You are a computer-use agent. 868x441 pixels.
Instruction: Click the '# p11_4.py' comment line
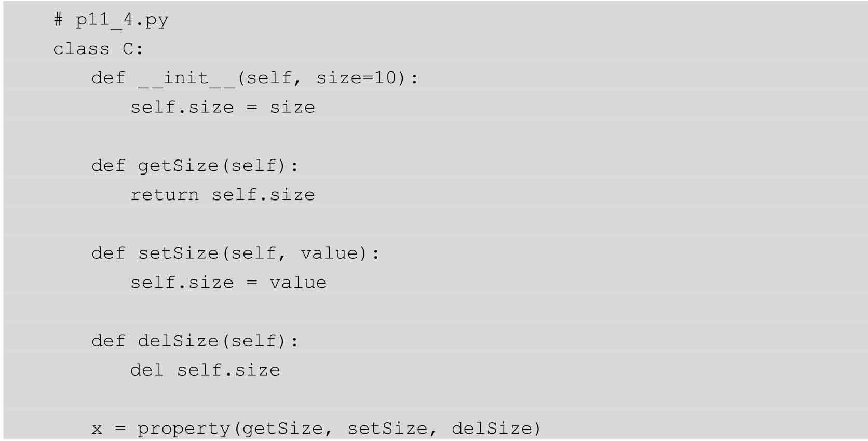coord(111,20)
